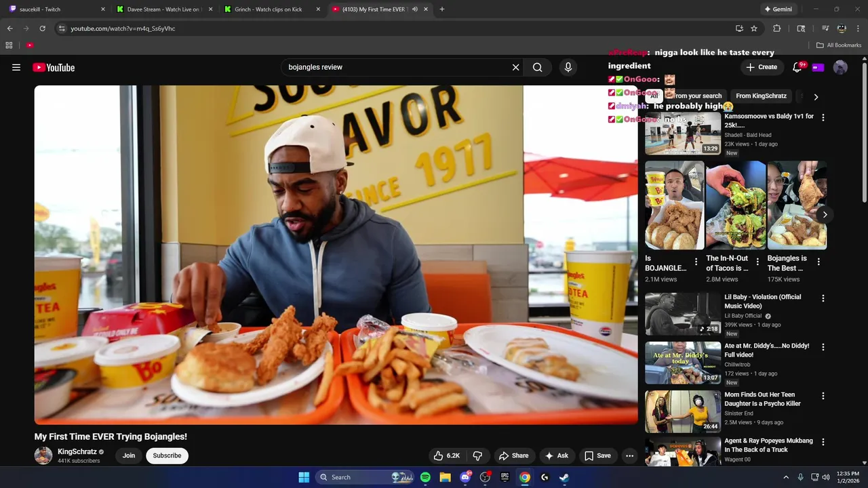The image size is (868, 488).
Task: Open the Chrome apps grid icon
Action: pyautogui.click(x=9, y=45)
